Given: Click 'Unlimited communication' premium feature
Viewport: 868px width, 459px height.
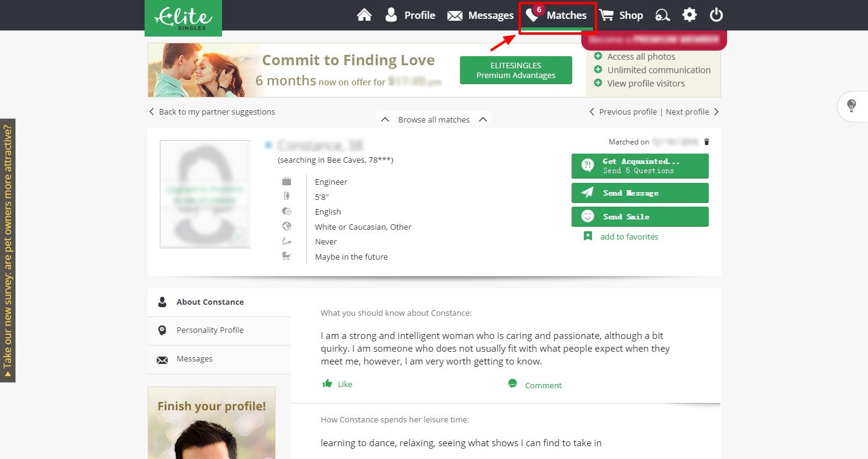Looking at the screenshot, I should click(x=659, y=70).
